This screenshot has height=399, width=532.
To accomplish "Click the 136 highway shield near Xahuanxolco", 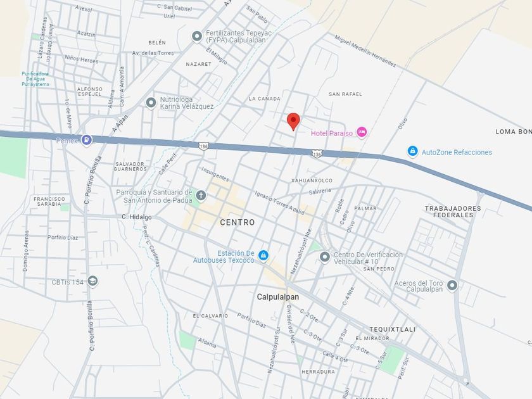I will click(316, 154).
